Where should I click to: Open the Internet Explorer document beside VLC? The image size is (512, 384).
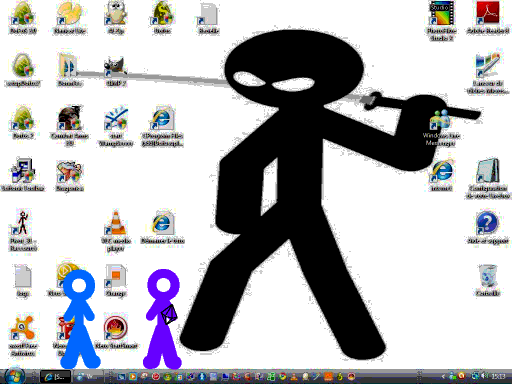point(162,227)
